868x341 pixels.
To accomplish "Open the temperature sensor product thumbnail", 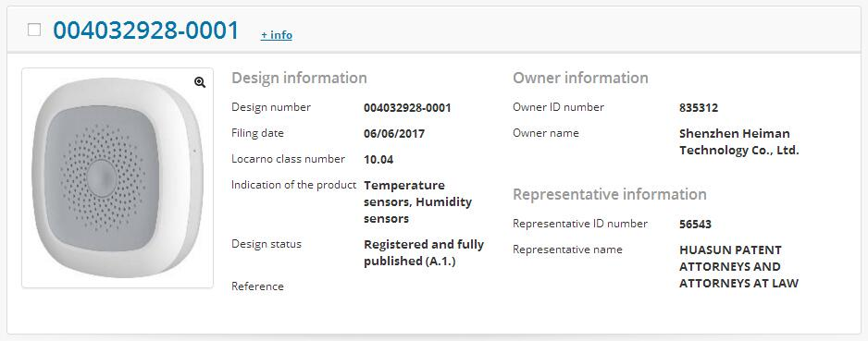I will (x=118, y=177).
